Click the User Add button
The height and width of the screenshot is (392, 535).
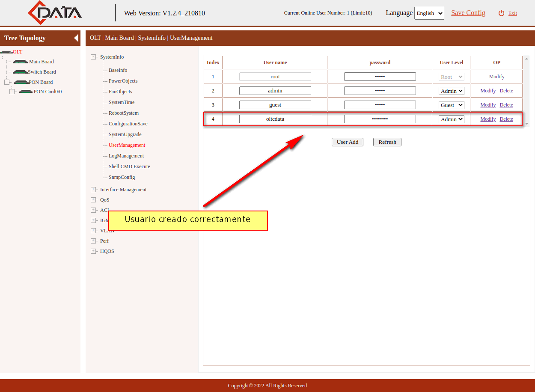click(347, 142)
